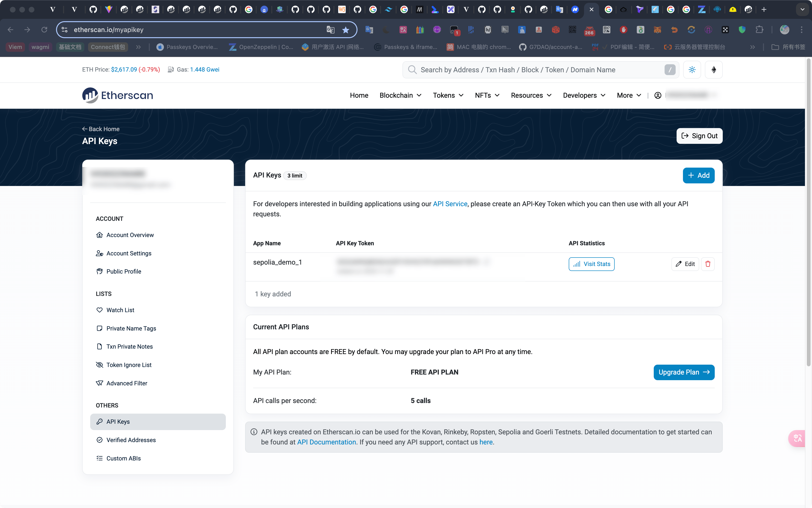
Task: Click the green shield extension icon
Action: pos(742,30)
